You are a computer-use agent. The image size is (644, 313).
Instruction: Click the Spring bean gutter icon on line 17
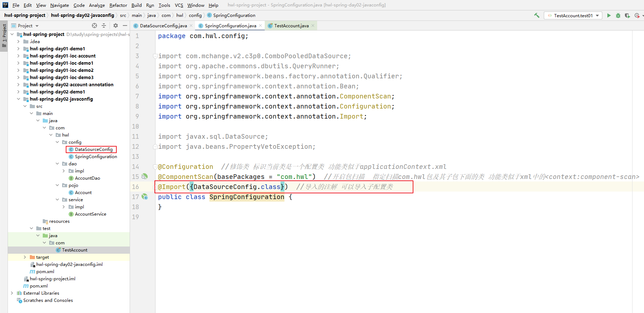coord(144,197)
